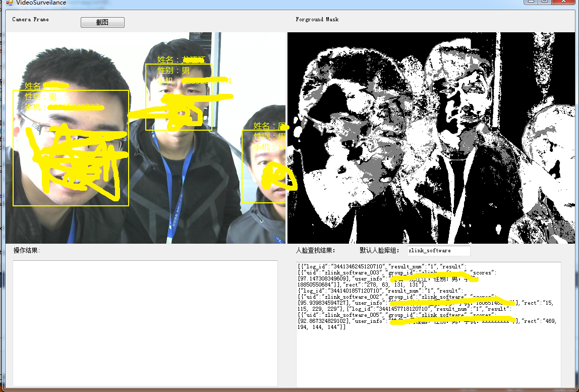579x392 pixels.
Task: Click inside the 人脸查找结果 JSON result box
Action: (428, 325)
